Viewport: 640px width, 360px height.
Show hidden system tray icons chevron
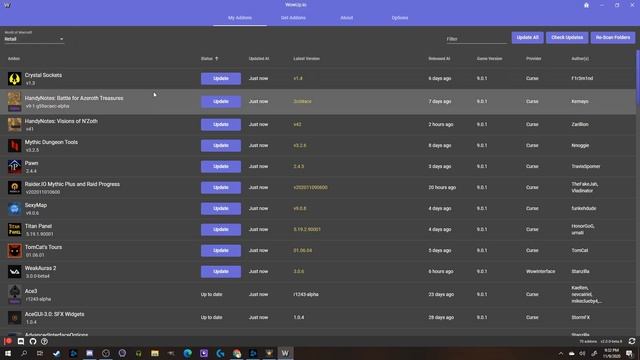click(561, 353)
